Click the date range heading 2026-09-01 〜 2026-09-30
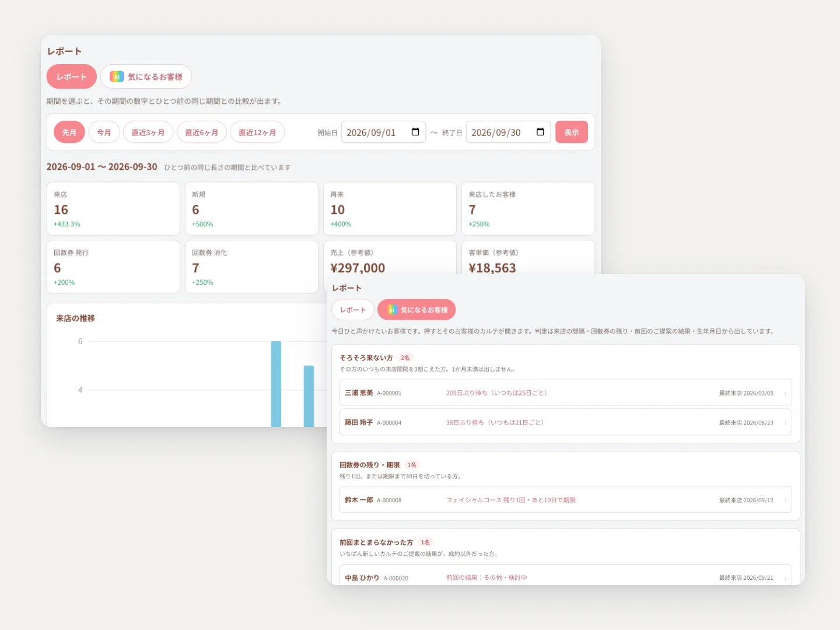Viewport: 840px width, 630px height. tap(102, 167)
